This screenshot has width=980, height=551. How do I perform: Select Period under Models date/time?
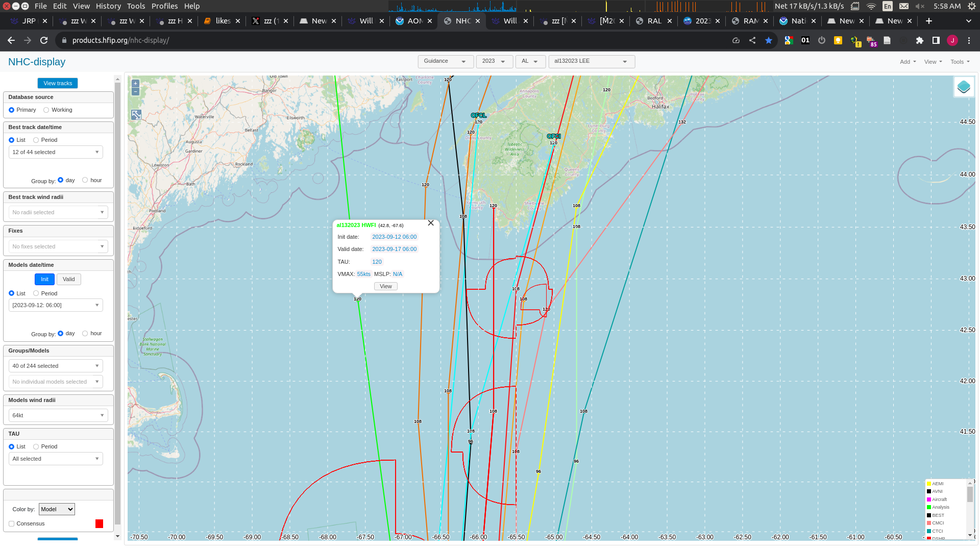[36, 293]
